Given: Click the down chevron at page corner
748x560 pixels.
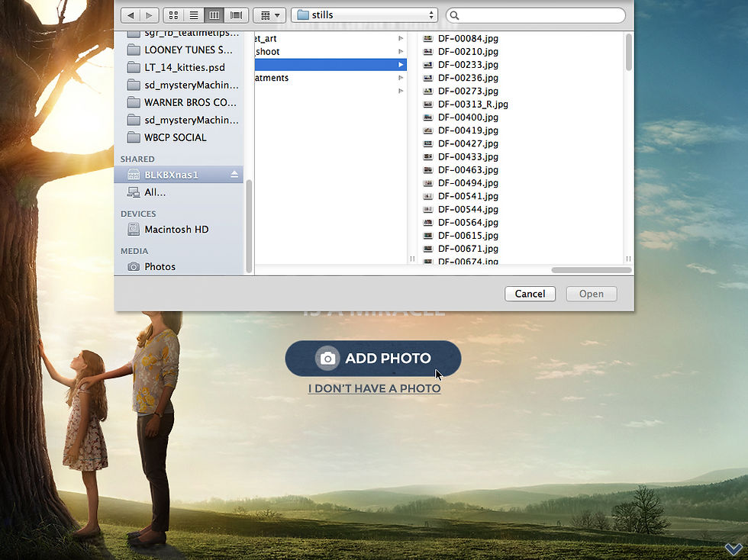Looking at the screenshot, I should click(x=733, y=549).
